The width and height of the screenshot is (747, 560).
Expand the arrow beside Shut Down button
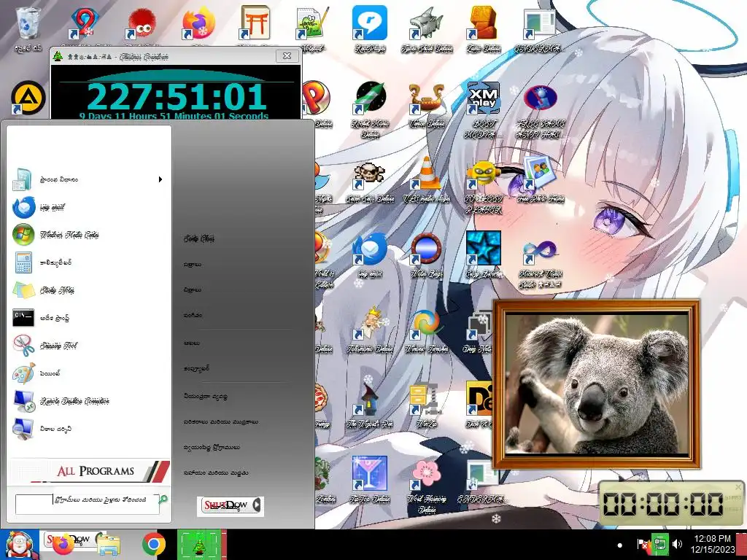257,505
